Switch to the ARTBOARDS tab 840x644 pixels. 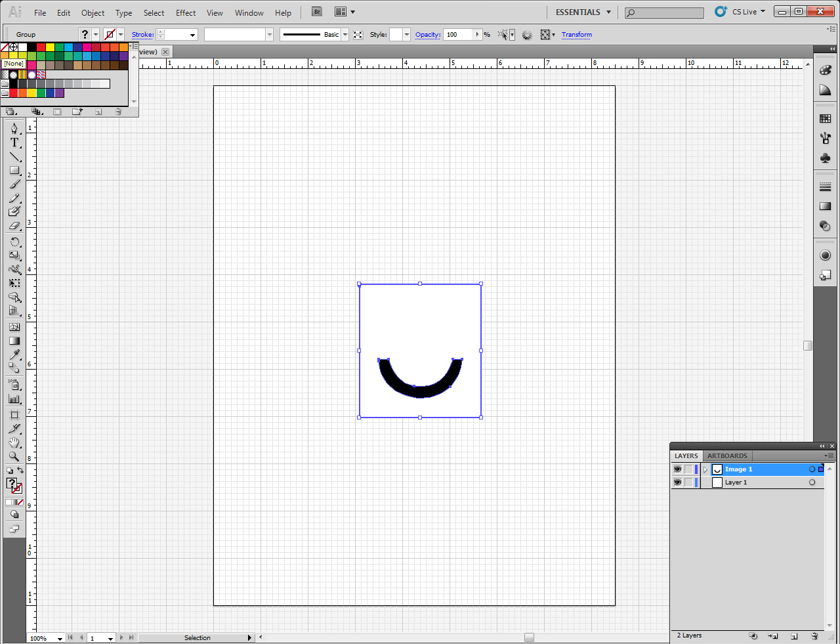coord(727,456)
